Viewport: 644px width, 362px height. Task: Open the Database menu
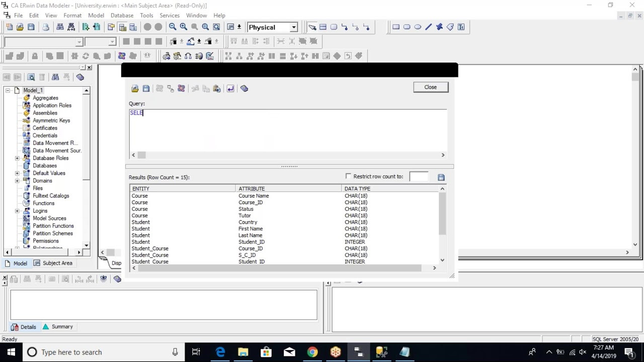[x=122, y=16]
